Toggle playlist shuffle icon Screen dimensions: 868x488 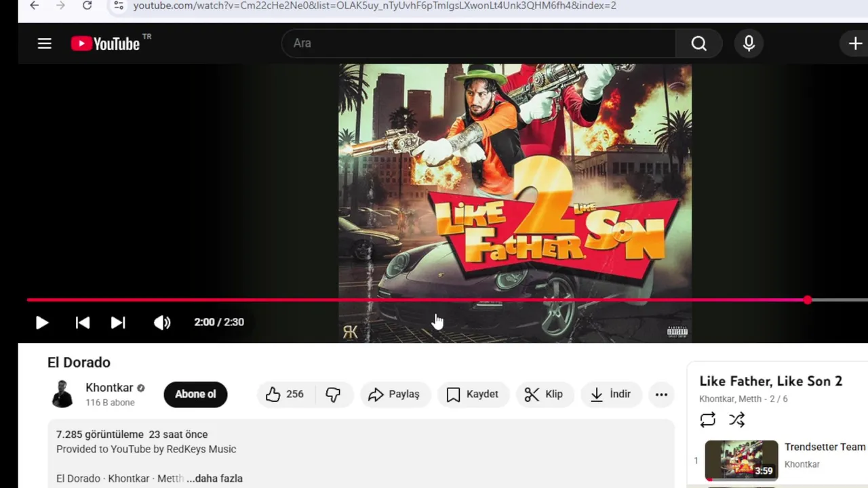pos(736,420)
